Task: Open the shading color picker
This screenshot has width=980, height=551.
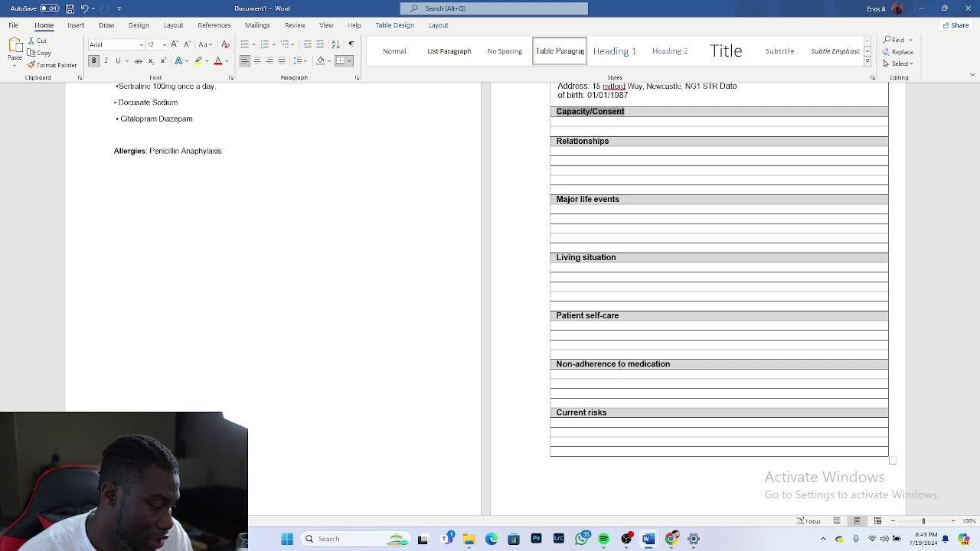Action: click(x=322, y=60)
